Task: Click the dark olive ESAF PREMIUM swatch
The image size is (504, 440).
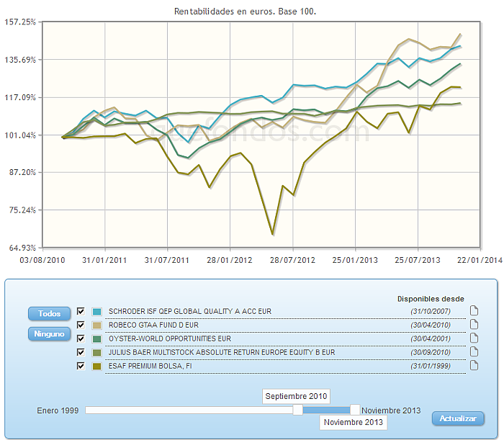Action: click(96, 366)
